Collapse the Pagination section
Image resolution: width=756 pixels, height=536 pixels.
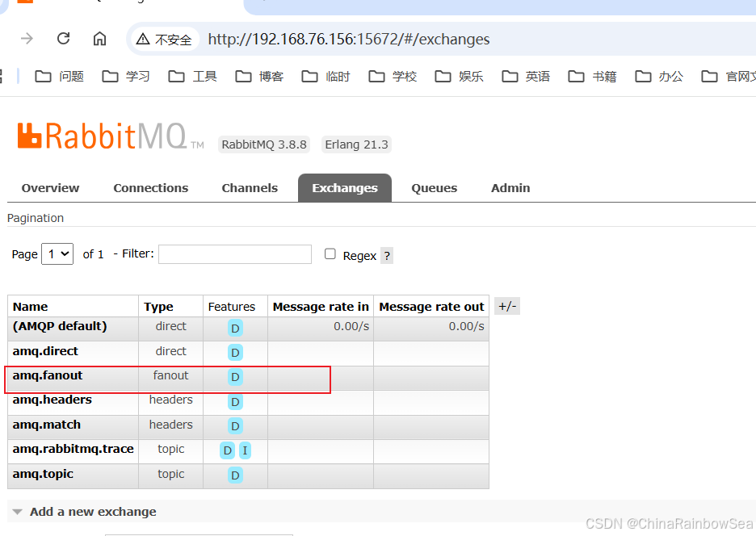[36, 217]
